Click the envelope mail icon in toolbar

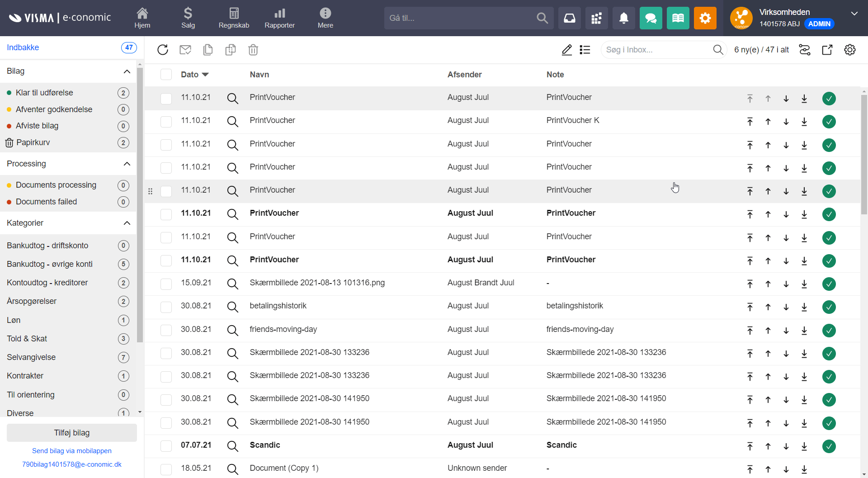pos(185,50)
